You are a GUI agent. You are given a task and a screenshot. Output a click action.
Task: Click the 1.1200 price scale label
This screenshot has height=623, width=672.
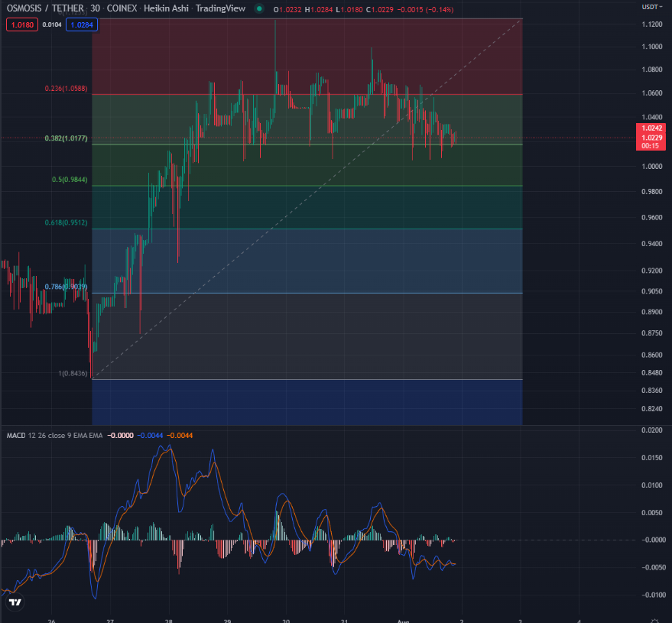coord(652,24)
